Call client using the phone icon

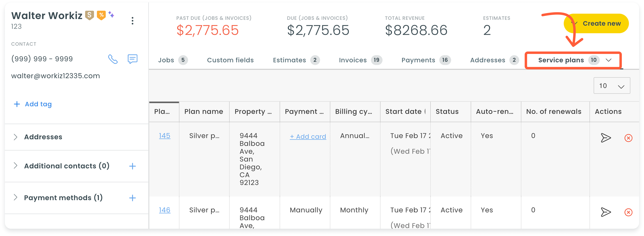point(113,59)
